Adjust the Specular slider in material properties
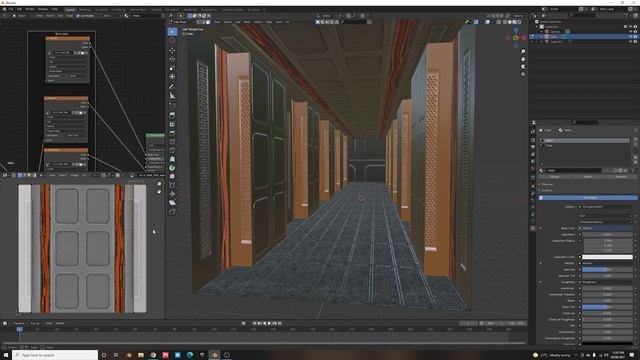The width and height of the screenshot is (640, 360). click(x=607, y=269)
